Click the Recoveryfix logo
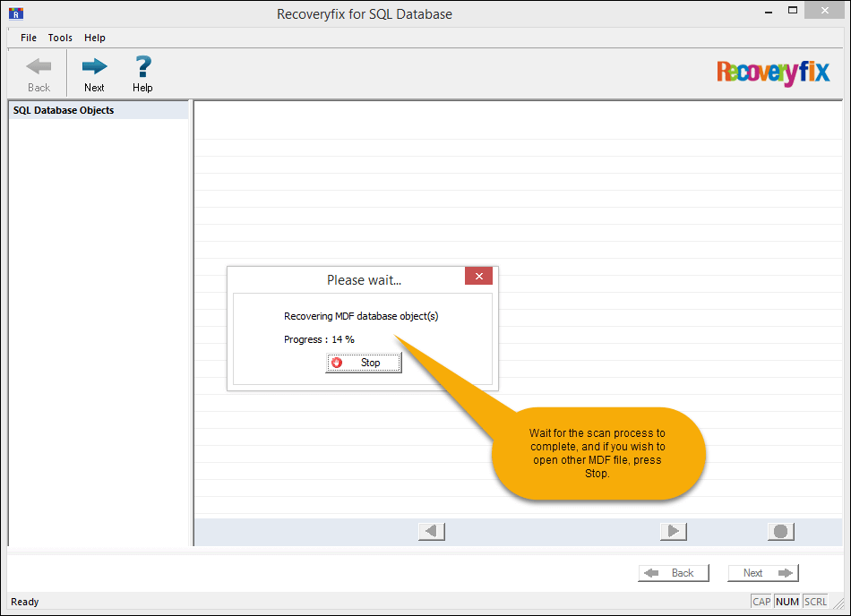 (x=773, y=73)
